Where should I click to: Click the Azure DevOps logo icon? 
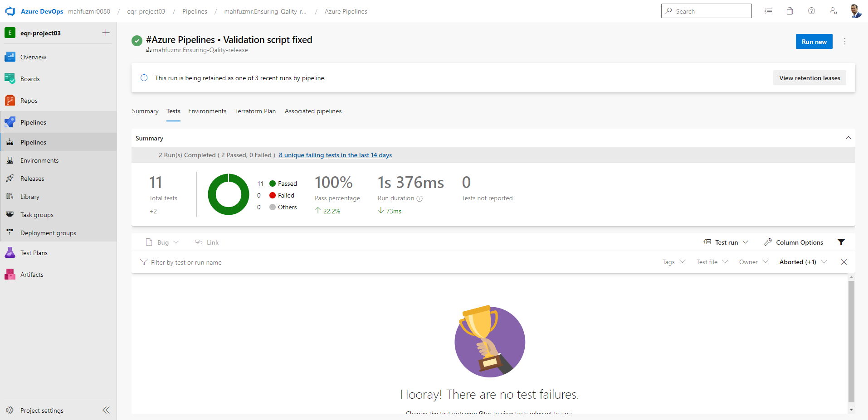[x=10, y=11]
